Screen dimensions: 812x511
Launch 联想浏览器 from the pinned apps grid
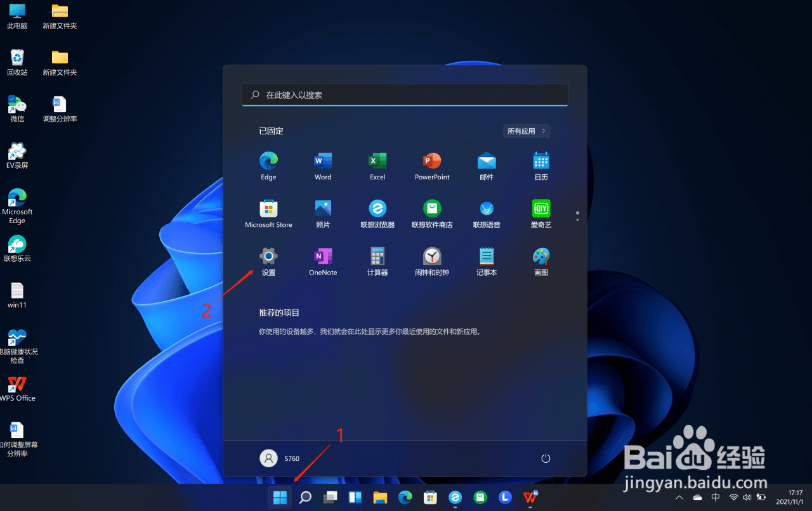click(377, 214)
